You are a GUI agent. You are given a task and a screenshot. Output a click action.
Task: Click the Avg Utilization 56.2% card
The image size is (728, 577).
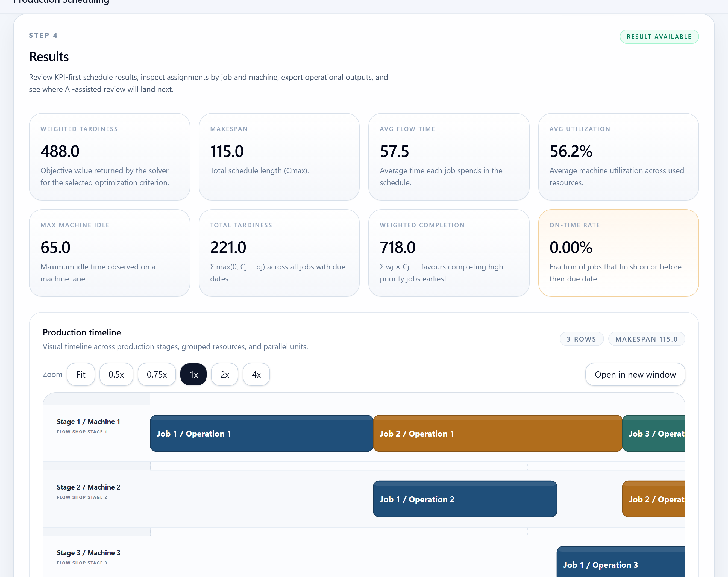point(619,157)
